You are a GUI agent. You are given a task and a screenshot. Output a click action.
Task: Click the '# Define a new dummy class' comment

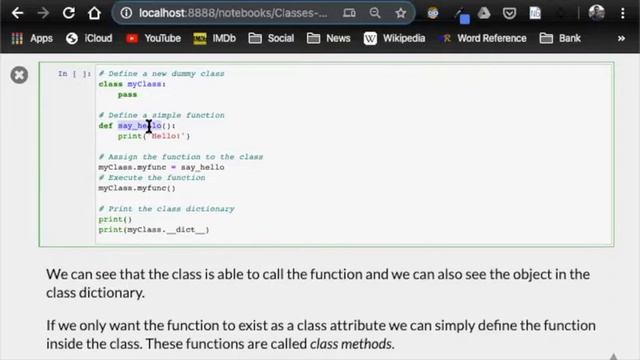(x=161, y=74)
